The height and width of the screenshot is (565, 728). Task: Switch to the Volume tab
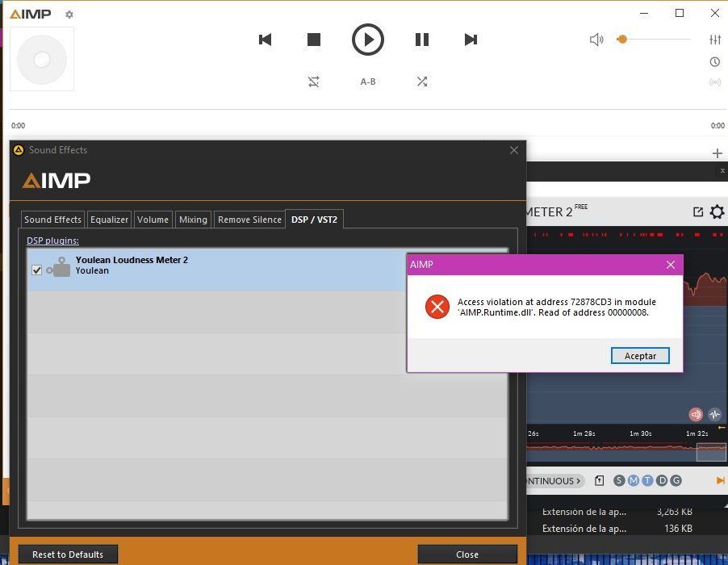[x=153, y=220]
